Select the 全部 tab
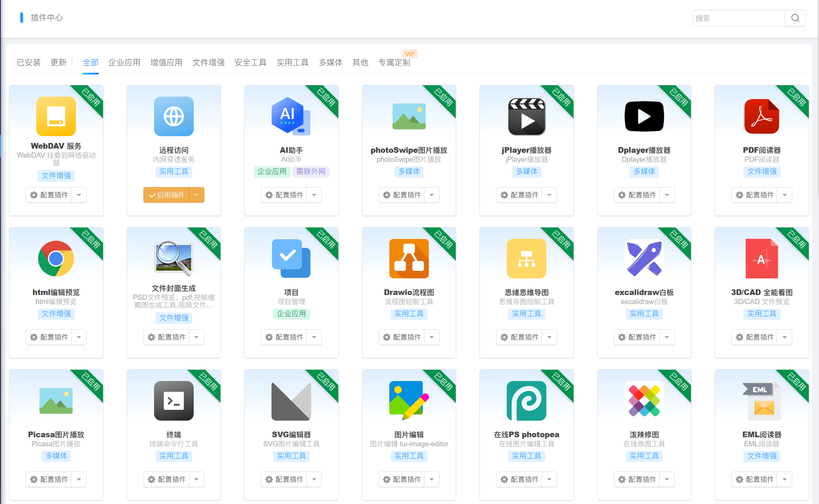The image size is (819, 504). pyautogui.click(x=91, y=62)
